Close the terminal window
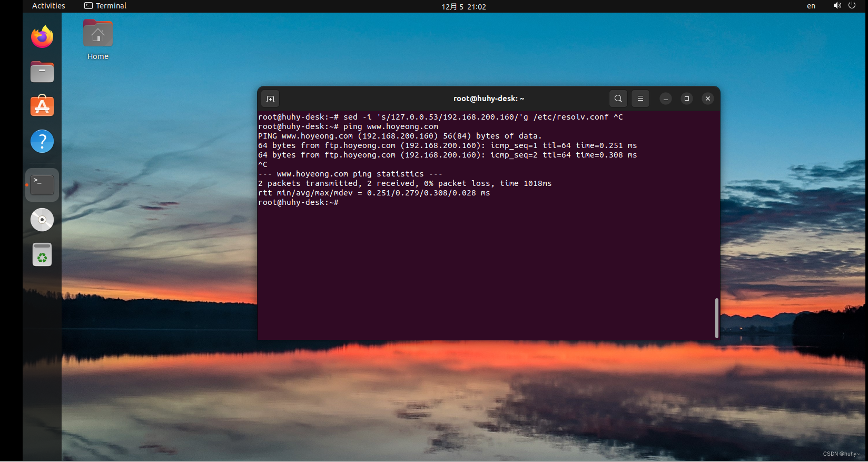This screenshot has width=868, height=462. 708,99
